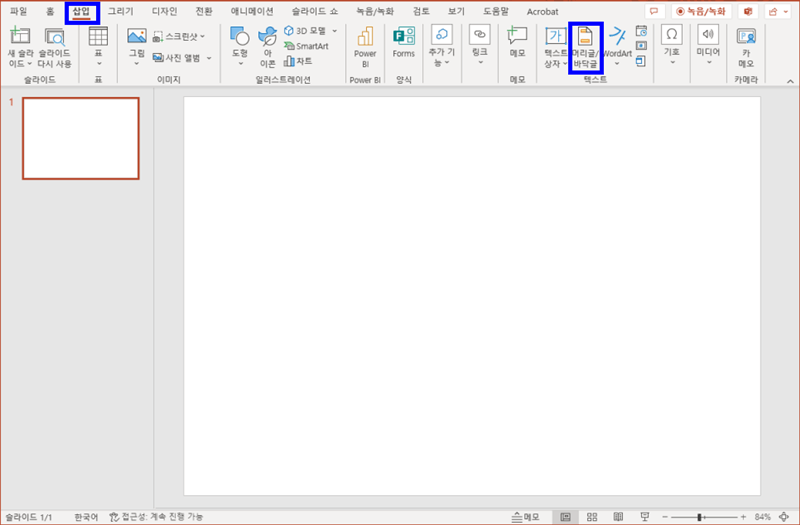Click the Record (녹음/녹화) button at top right
The width and height of the screenshot is (800, 525).
click(702, 11)
